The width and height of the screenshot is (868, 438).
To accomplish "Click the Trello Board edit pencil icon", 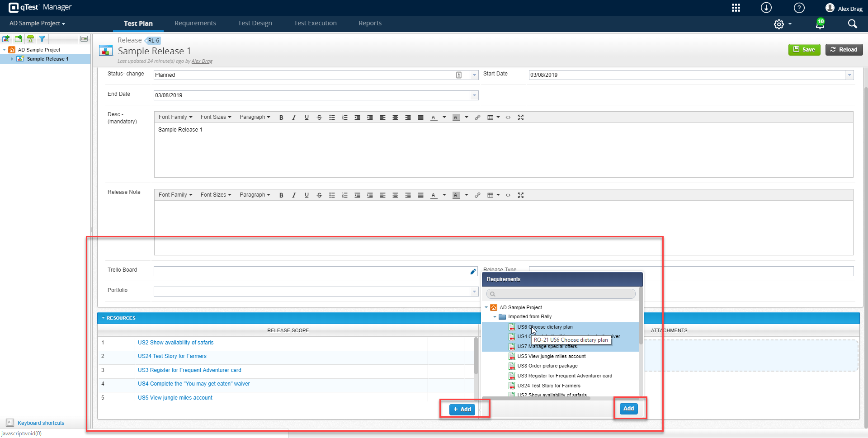I will (473, 271).
